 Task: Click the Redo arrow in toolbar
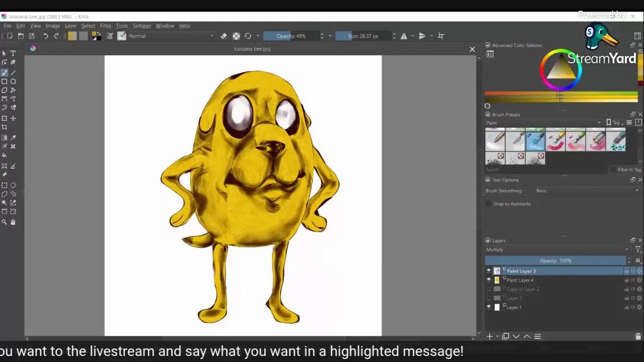pyautogui.click(x=56, y=36)
